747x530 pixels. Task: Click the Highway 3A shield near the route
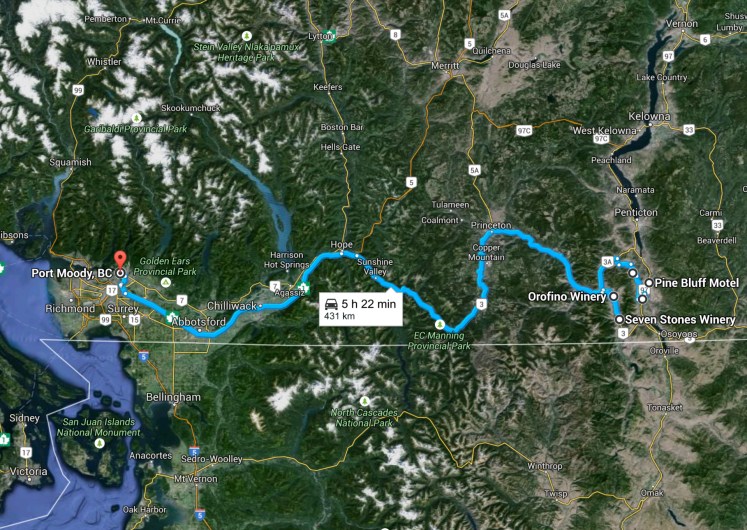coord(607,261)
